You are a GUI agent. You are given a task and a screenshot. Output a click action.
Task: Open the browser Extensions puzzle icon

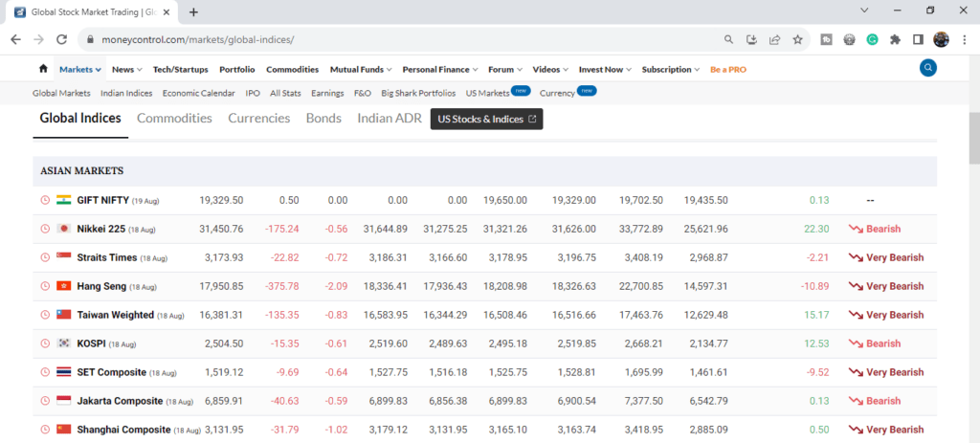point(895,39)
